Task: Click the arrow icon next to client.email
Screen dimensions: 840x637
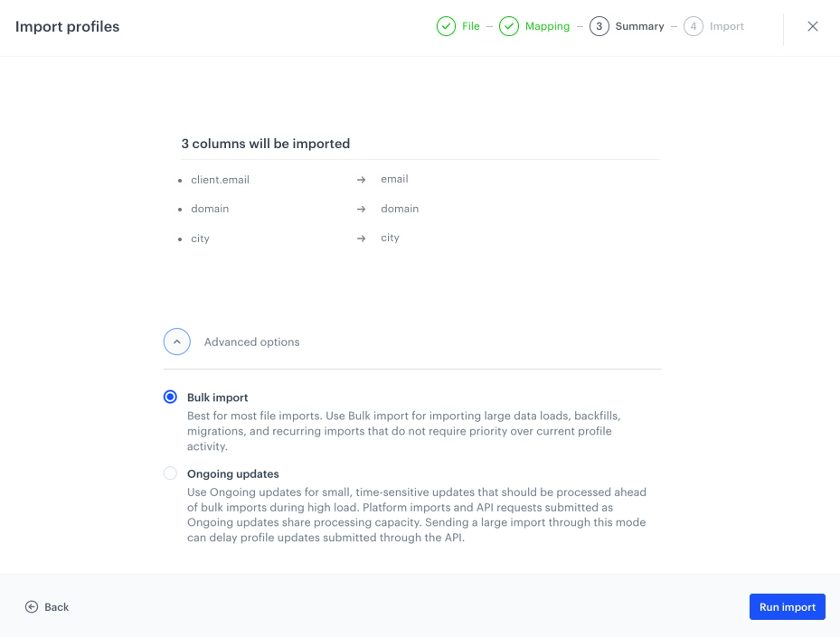Action: [361, 180]
